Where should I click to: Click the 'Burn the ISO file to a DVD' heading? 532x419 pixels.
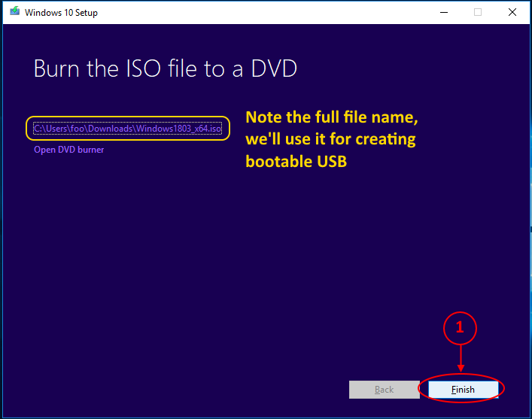coord(166,69)
